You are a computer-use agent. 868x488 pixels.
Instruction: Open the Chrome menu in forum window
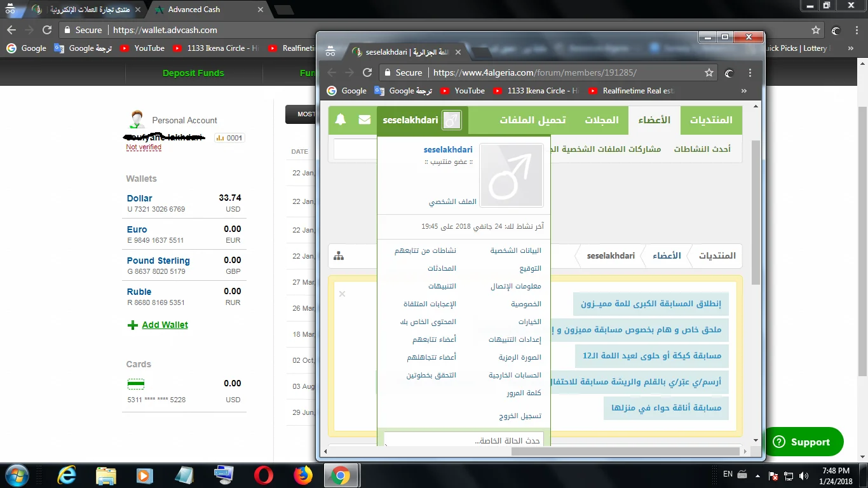pos(750,72)
